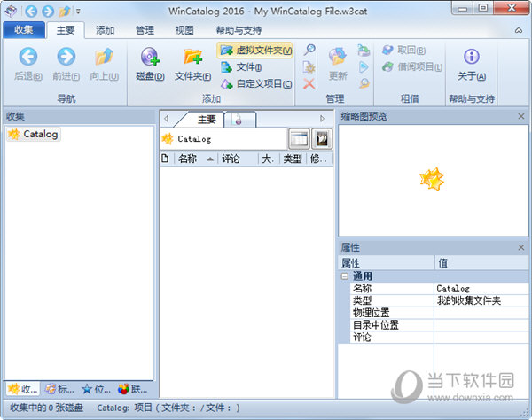Switch to the 管理 ribbon tab

(x=145, y=30)
